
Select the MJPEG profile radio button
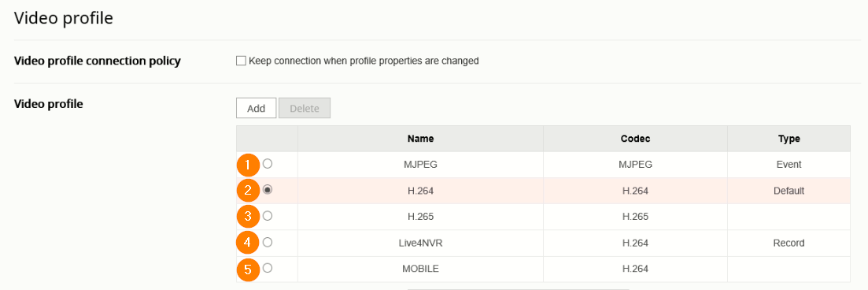pyautogui.click(x=268, y=164)
